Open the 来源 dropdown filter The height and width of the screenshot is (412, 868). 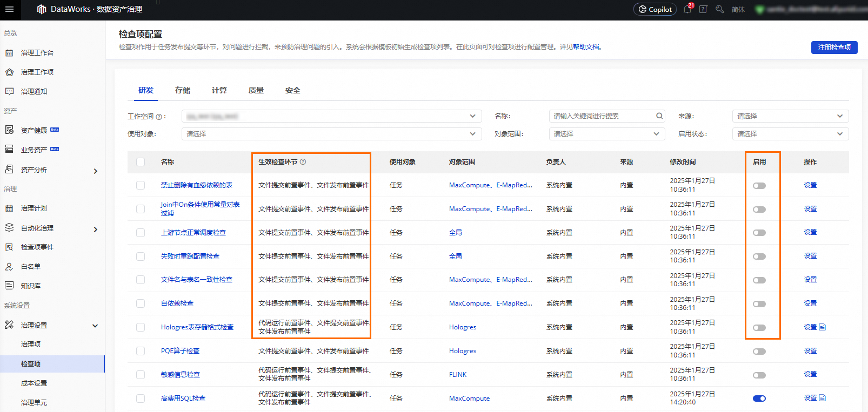pyautogui.click(x=790, y=116)
